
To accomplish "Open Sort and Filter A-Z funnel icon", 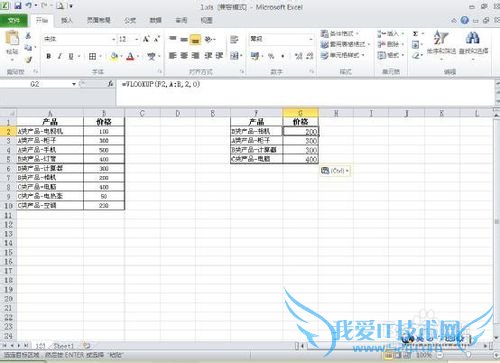I will click(440, 38).
